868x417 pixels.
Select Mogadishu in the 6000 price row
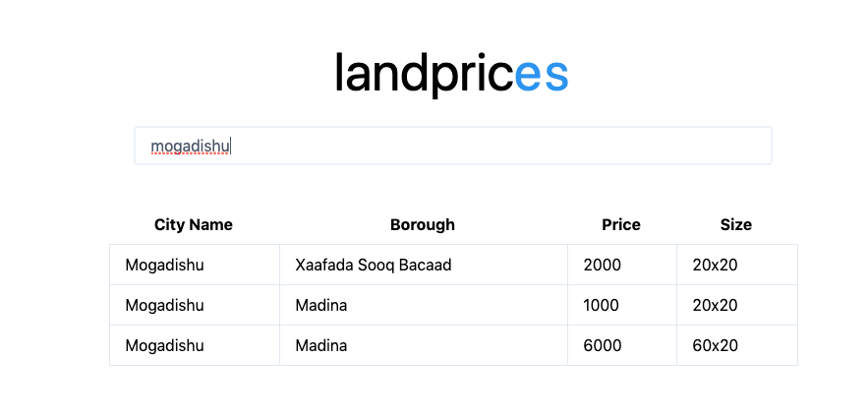[x=164, y=345]
